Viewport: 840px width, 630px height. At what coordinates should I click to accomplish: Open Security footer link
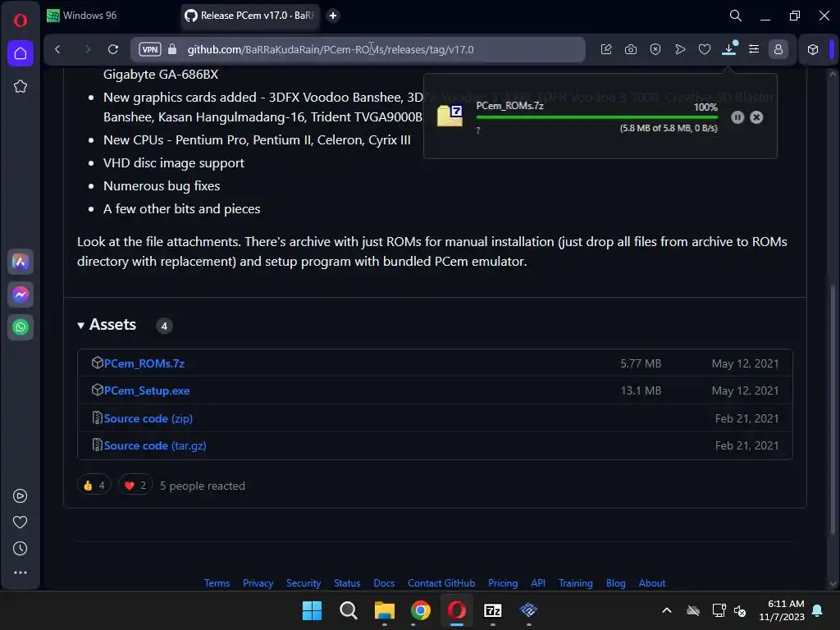coord(304,583)
